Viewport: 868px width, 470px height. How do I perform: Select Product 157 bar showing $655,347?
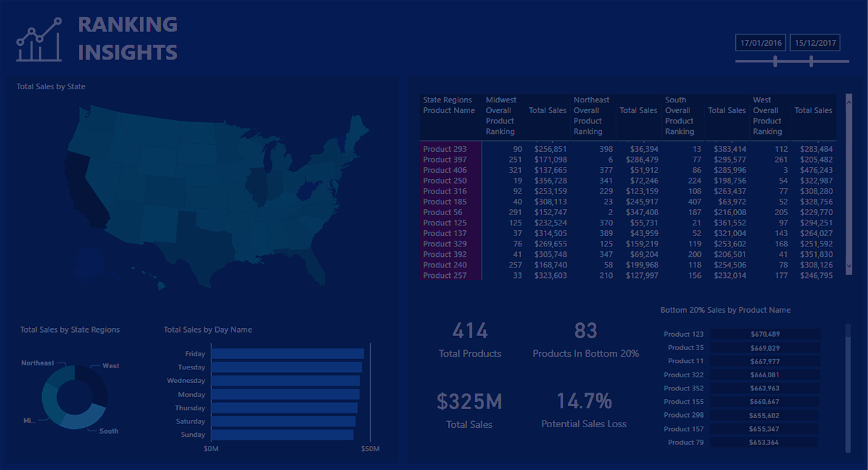point(765,429)
